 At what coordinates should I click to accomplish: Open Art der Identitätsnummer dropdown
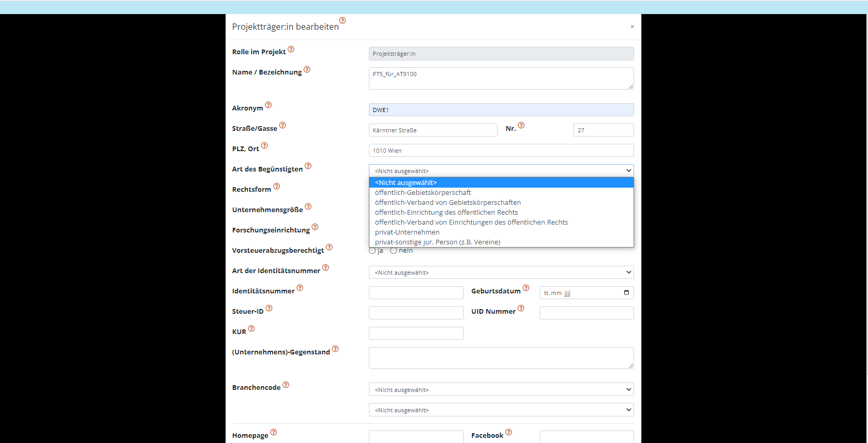(501, 273)
